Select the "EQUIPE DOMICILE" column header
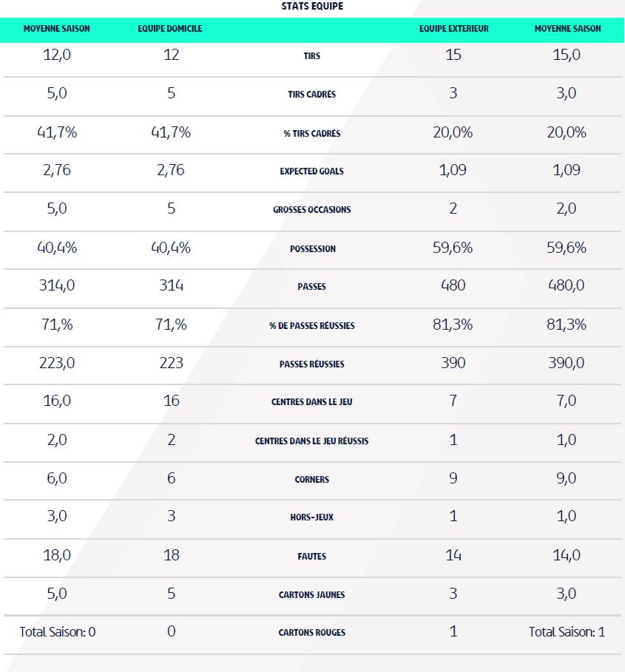This screenshot has width=625, height=672. 170,29
